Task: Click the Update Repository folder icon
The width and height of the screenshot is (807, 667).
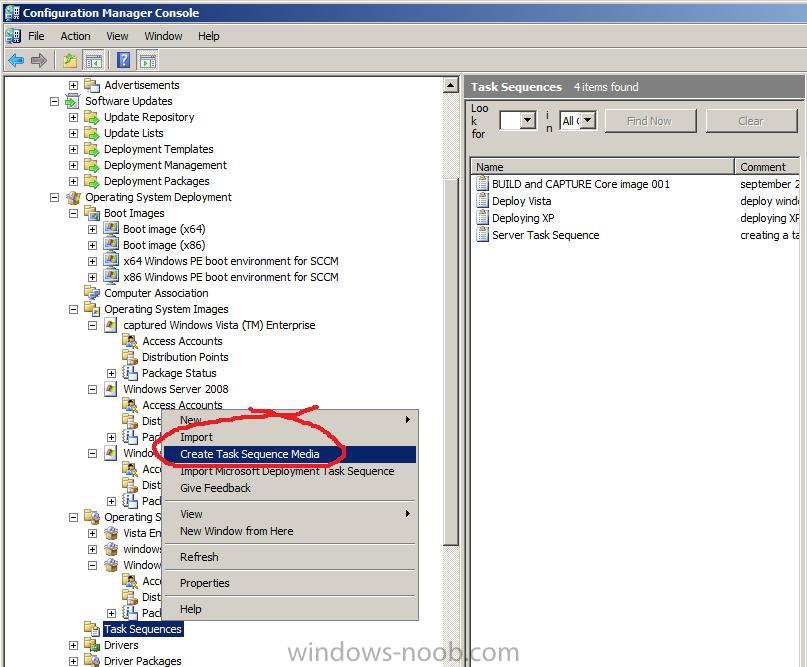Action: tap(92, 117)
